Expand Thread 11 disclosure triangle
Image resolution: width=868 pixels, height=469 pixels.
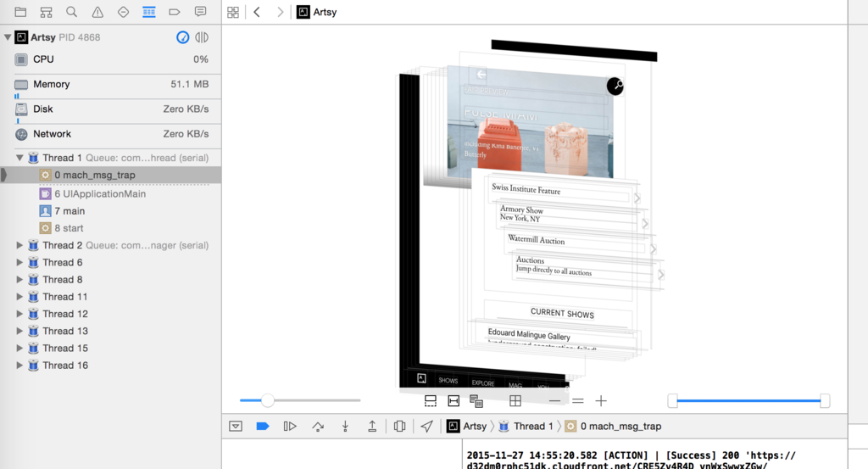pos(19,297)
